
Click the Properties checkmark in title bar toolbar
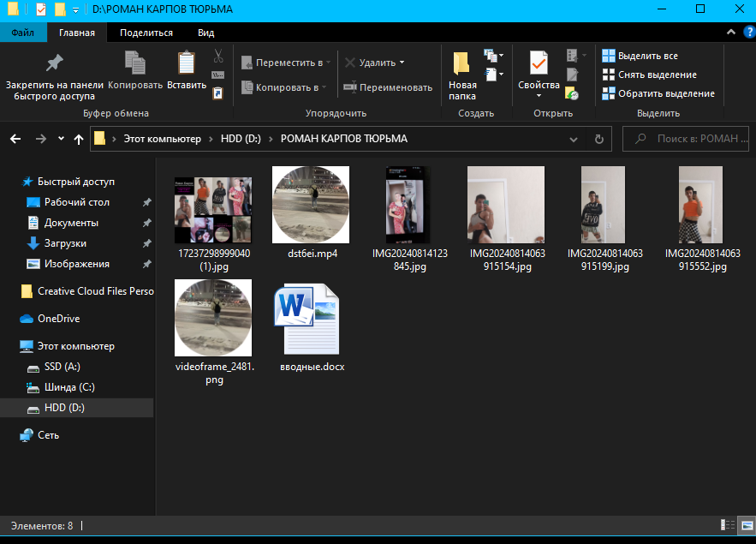pos(41,9)
